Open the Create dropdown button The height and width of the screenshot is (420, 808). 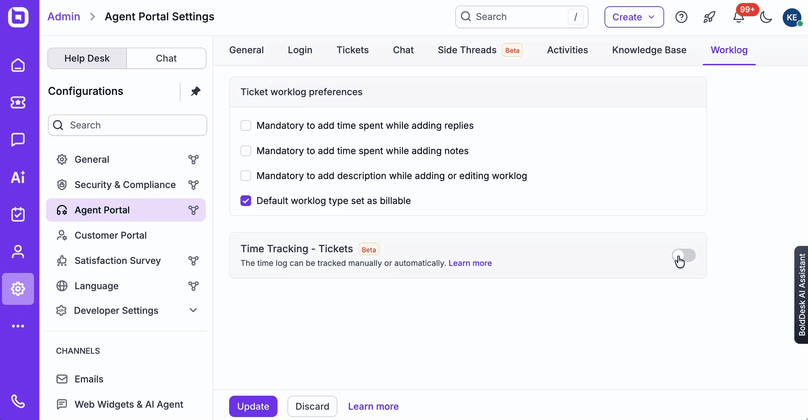634,17
